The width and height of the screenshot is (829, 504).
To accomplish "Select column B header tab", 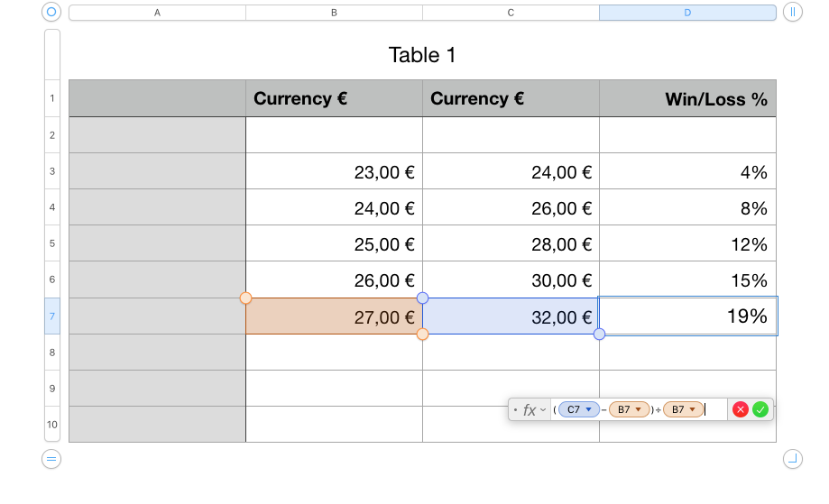I will tap(334, 13).
